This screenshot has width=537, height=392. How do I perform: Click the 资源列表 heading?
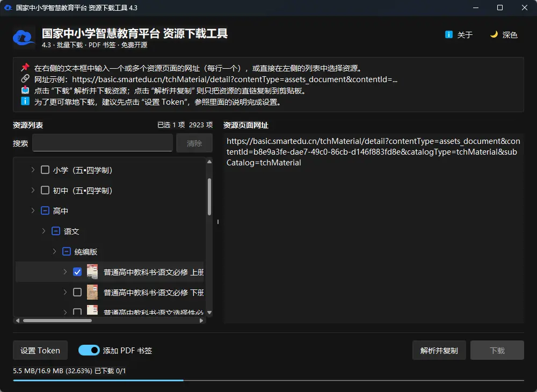(28, 125)
